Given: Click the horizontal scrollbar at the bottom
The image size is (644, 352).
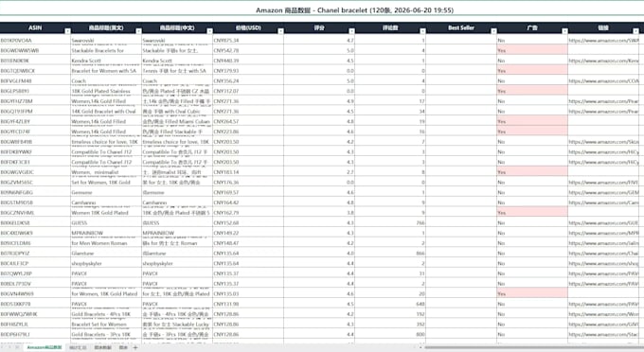Looking at the screenshot, I should (x=534, y=347).
